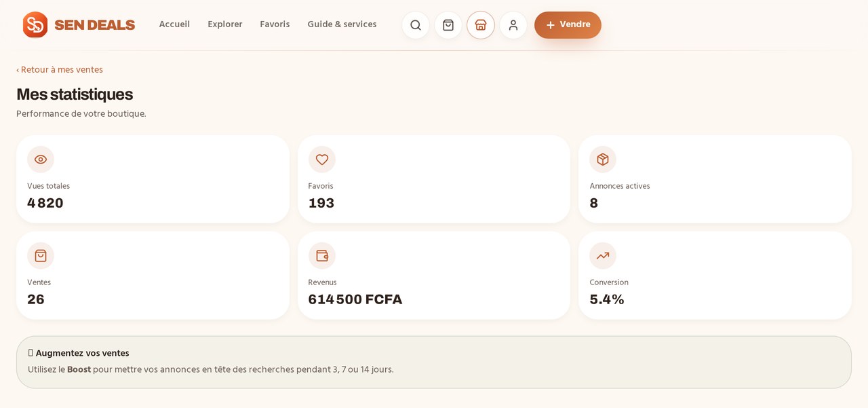Click the bold Boost word in the tip

pos(79,369)
